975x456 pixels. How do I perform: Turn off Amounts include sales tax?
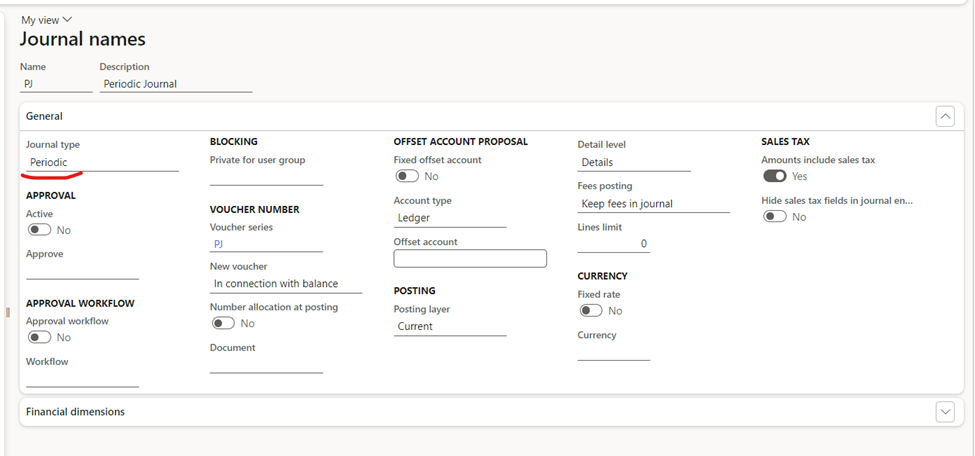pos(775,177)
